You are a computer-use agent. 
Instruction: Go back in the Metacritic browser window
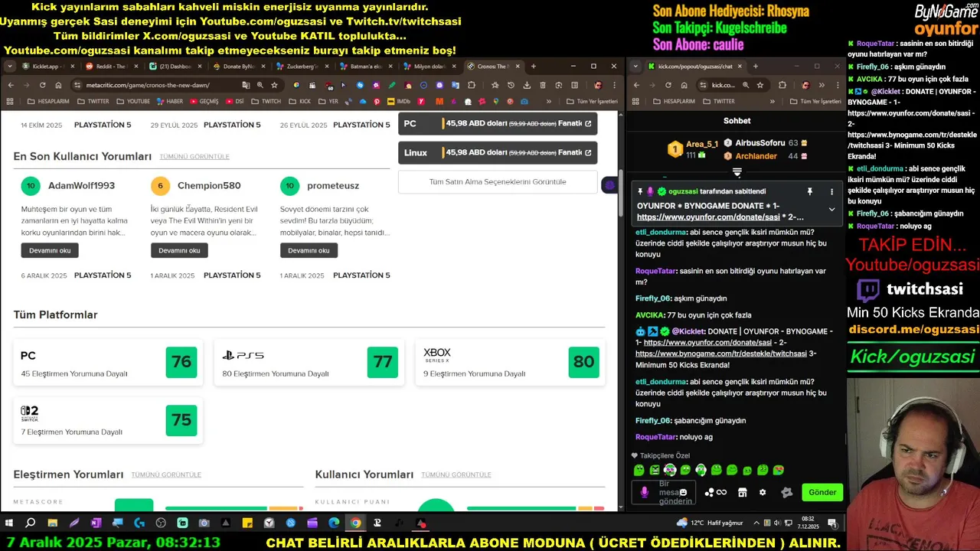point(10,85)
